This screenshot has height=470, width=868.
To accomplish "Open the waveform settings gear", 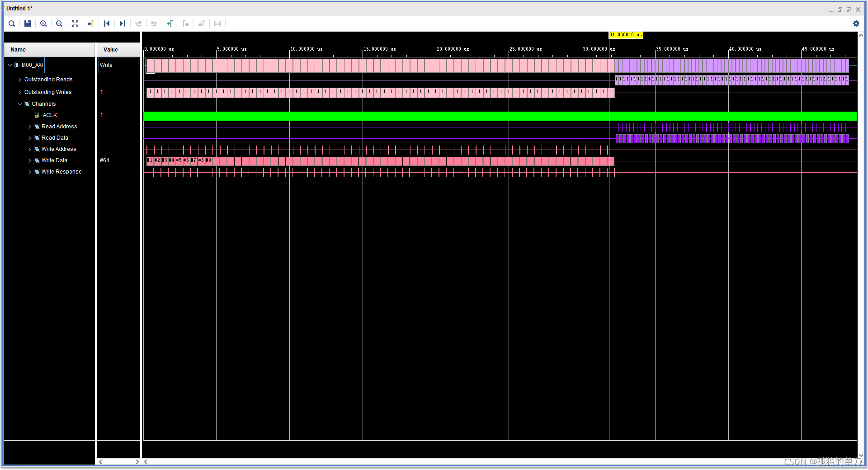I will (856, 23).
